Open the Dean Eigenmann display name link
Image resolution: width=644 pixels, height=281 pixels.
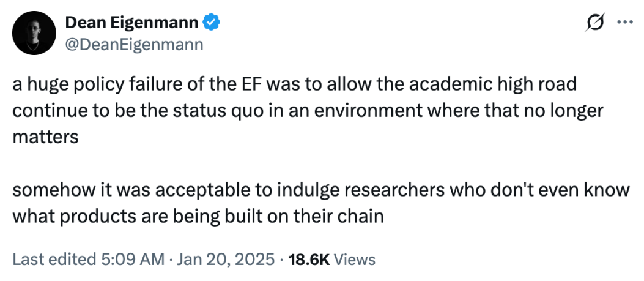(131, 24)
